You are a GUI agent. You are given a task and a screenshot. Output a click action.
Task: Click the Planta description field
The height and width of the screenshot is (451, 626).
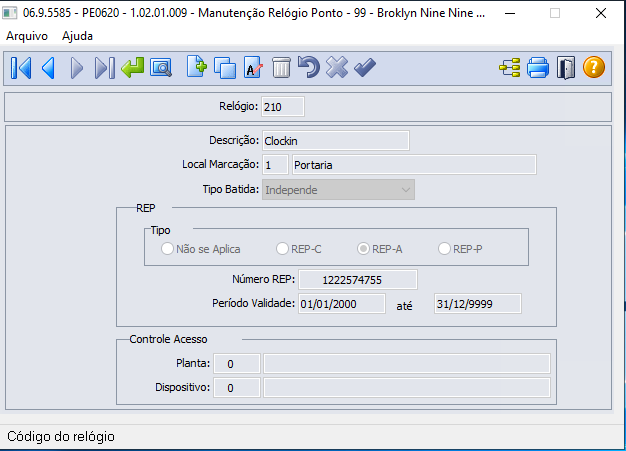coord(407,364)
